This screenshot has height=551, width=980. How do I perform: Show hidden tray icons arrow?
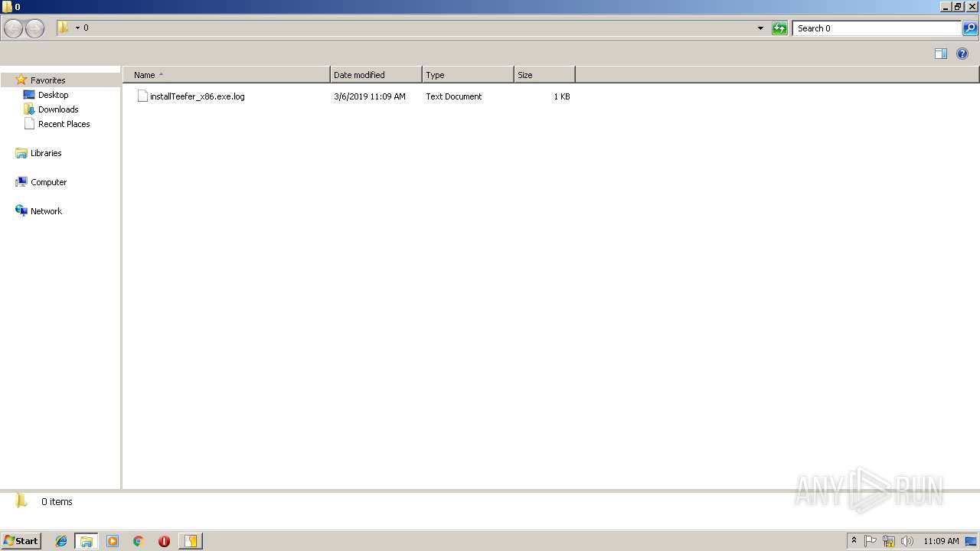854,541
